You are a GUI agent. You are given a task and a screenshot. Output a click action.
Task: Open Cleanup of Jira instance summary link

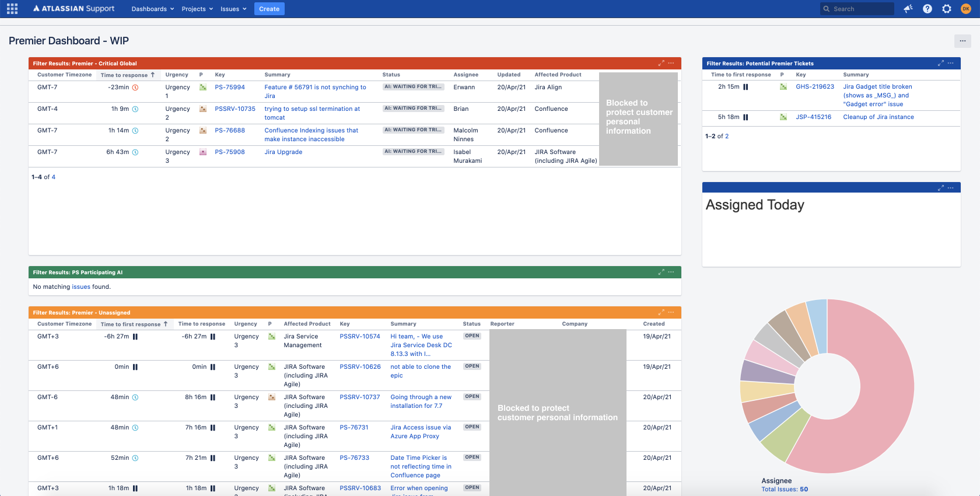pos(878,117)
